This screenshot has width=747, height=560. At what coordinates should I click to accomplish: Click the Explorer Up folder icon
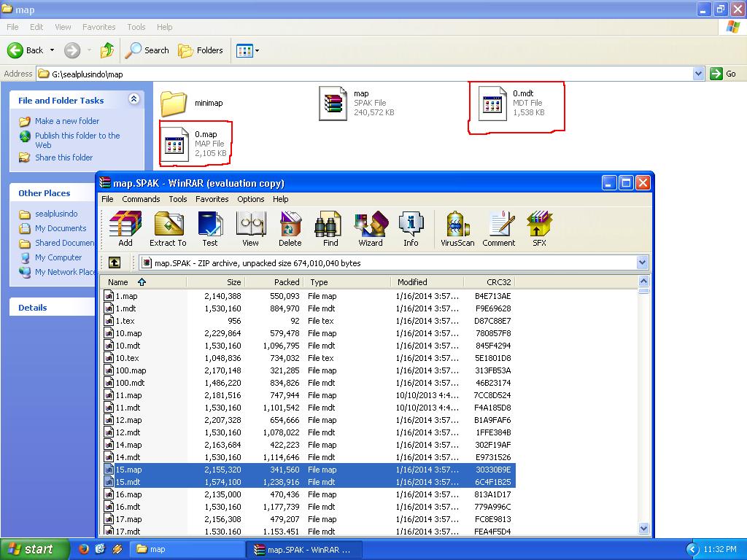point(107,50)
